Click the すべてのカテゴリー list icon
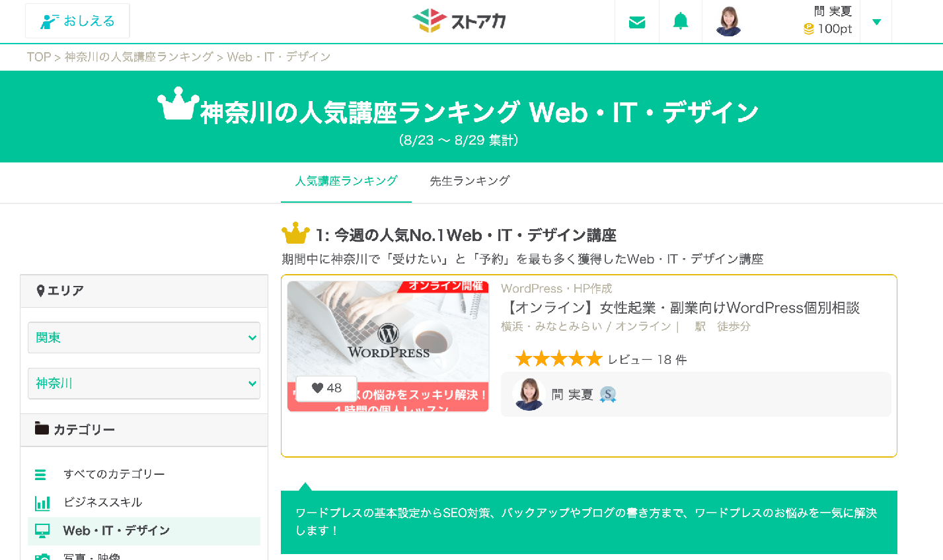 (x=40, y=474)
